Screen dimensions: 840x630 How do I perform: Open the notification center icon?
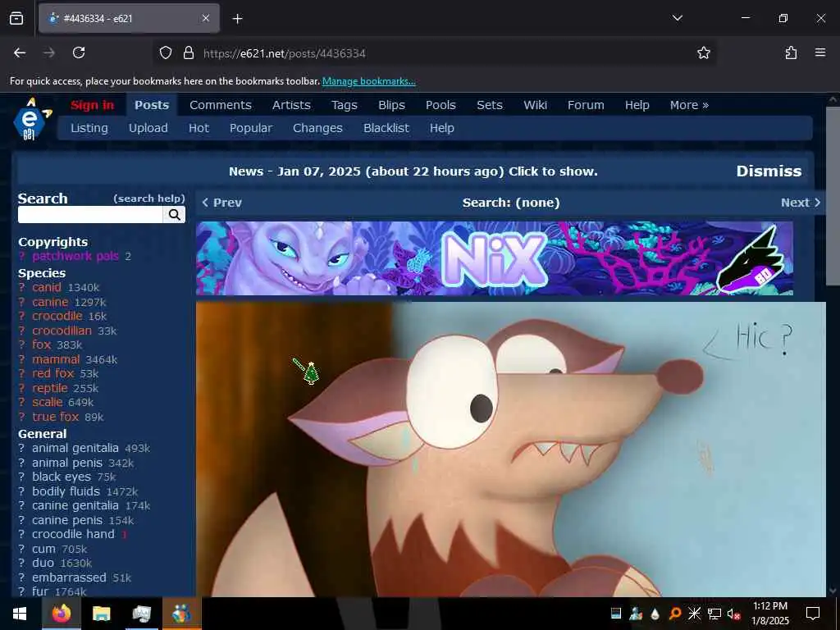coord(813,614)
